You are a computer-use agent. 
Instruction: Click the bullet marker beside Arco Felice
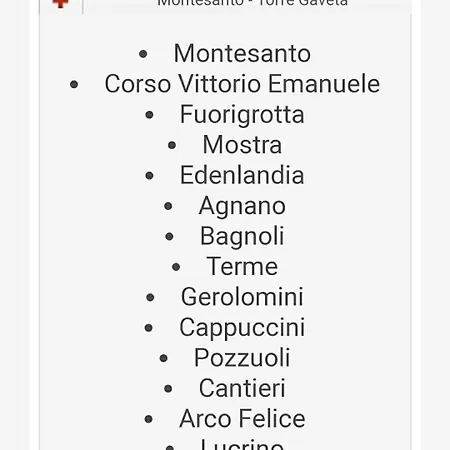149,419
